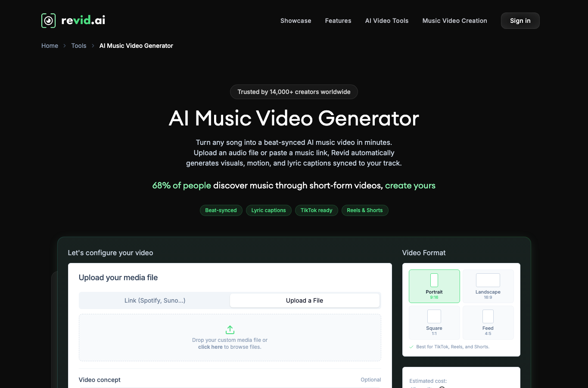Open the AI Video Tools menu
Screen dimensions: 588x388
(x=387, y=21)
